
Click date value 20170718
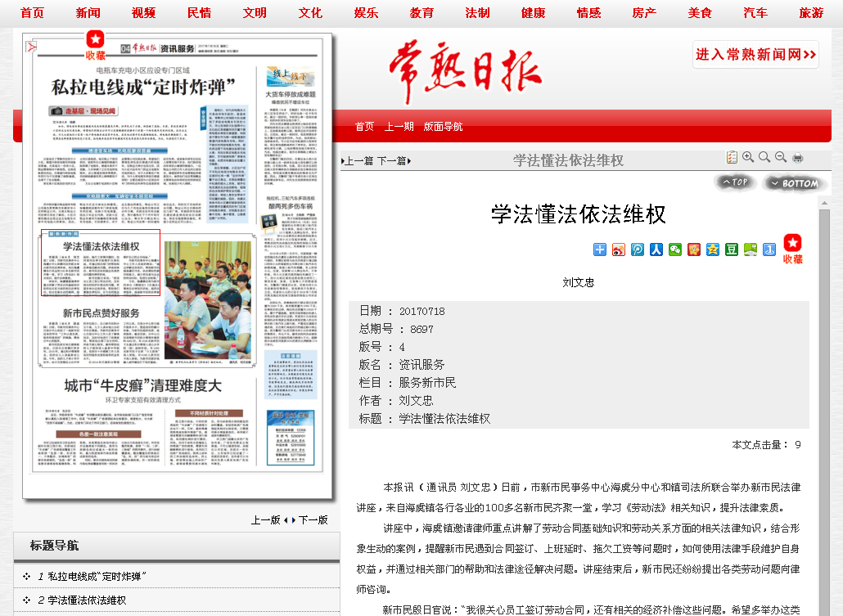(x=421, y=311)
